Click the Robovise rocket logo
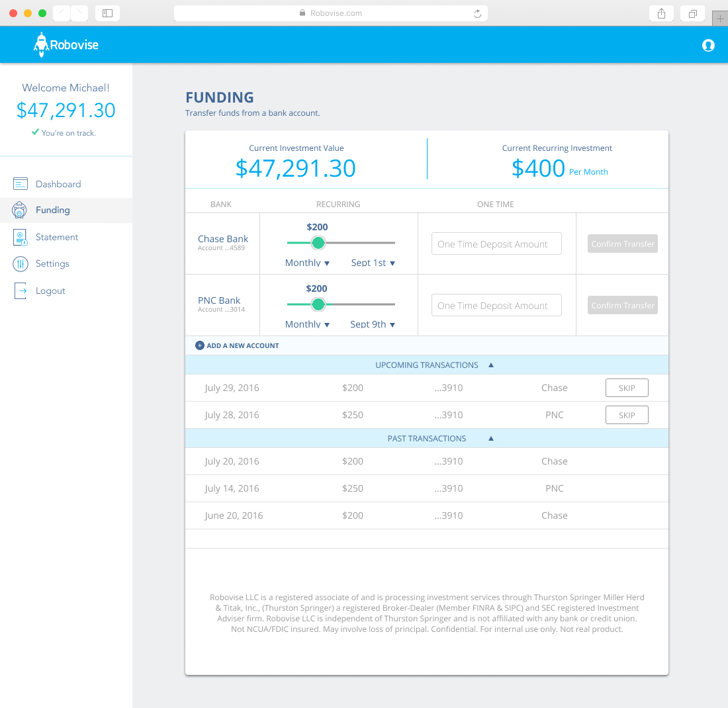The height and width of the screenshot is (708, 728). pyautogui.click(x=66, y=44)
